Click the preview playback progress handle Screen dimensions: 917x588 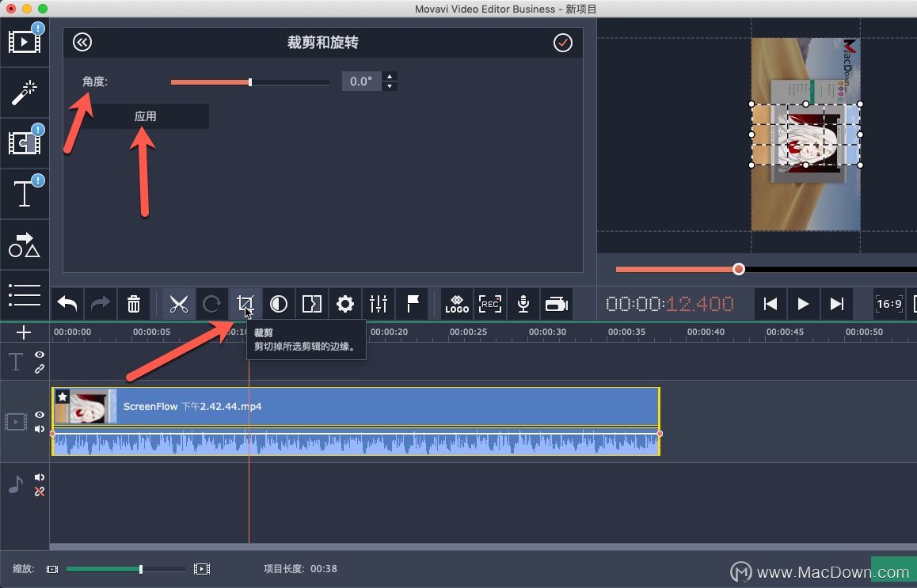(x=739, y=269)
